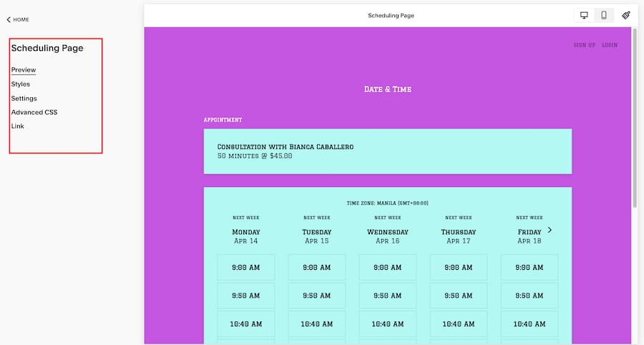
Task: Select Wednesday 10:40 AM time slot
Action: 387,324
